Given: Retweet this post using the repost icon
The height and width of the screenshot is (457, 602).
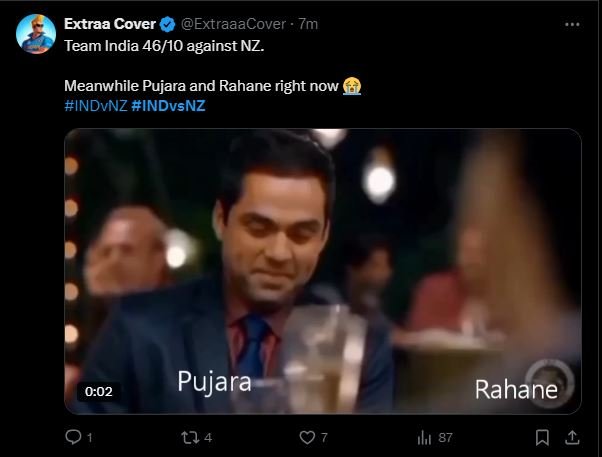Looking at the screenshot, I should coord(190,437).
